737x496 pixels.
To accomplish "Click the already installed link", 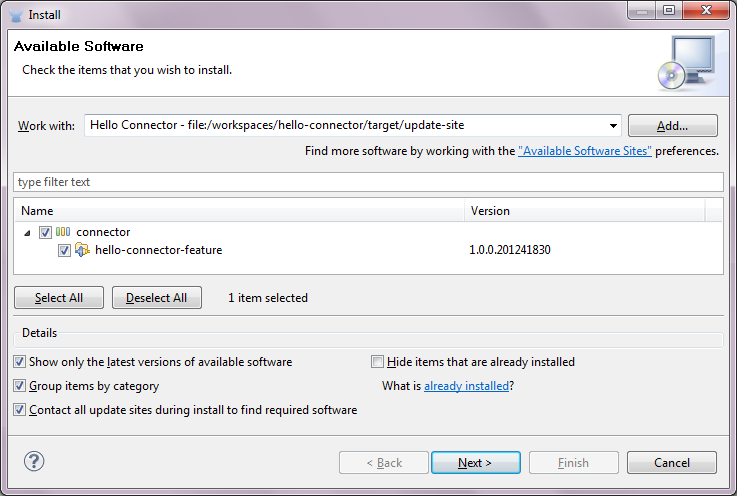I will [467, 386].
